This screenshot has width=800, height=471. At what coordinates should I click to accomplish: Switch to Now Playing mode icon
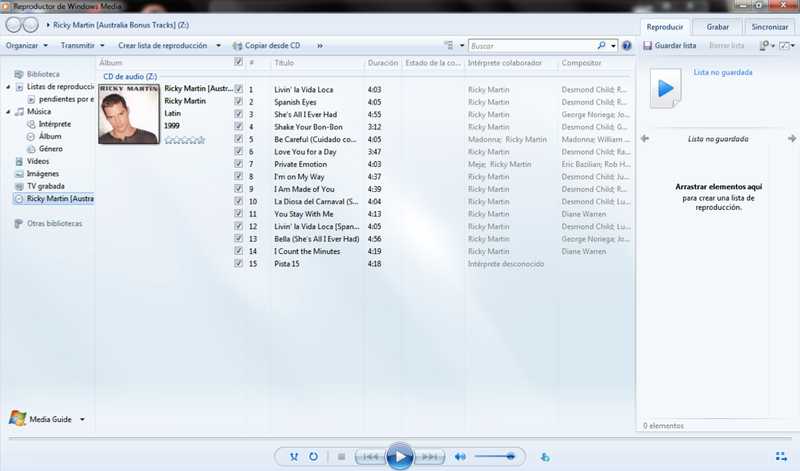[781, 456]
